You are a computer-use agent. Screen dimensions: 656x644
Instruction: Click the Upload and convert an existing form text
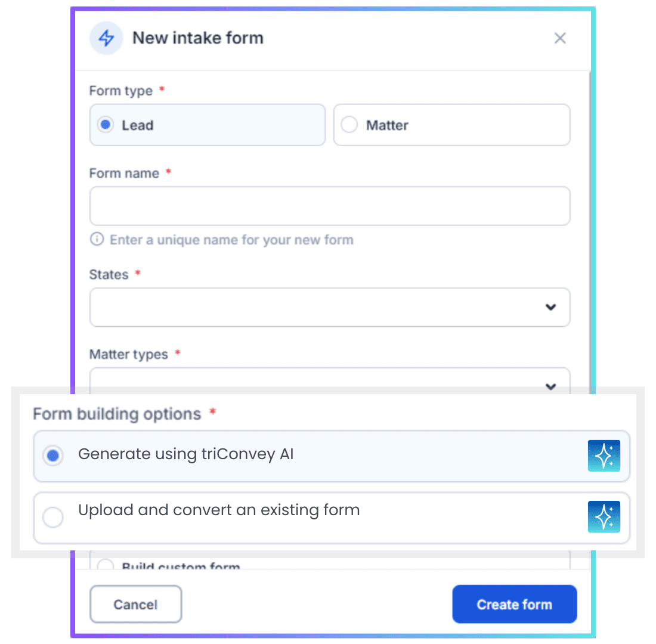[219, 510]
